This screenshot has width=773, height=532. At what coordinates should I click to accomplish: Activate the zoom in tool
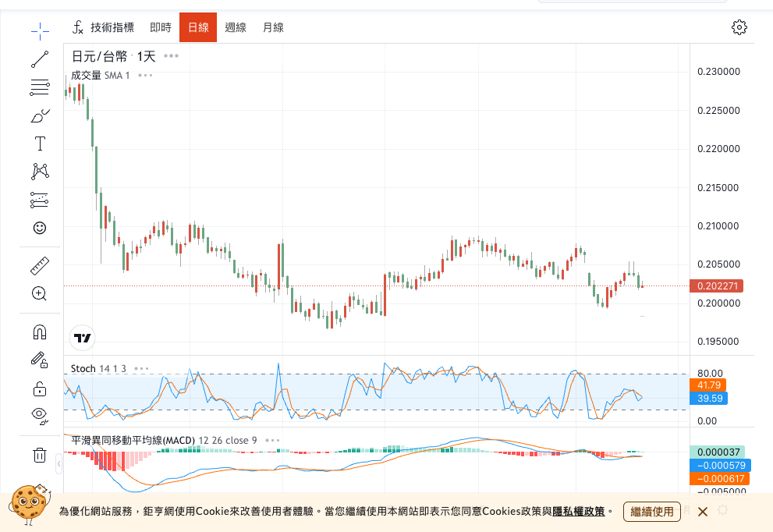(x=40, y=294)
